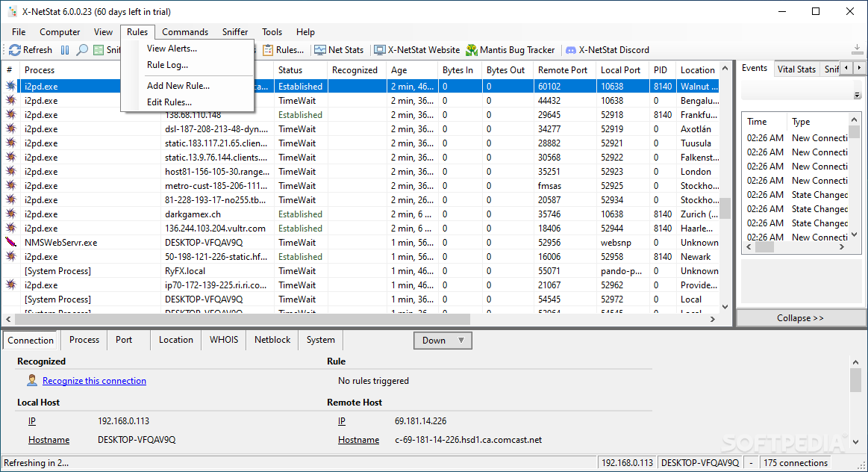Click the Local Host IP link
Viewport: 868px width, 472px height.
pos(32,421)
